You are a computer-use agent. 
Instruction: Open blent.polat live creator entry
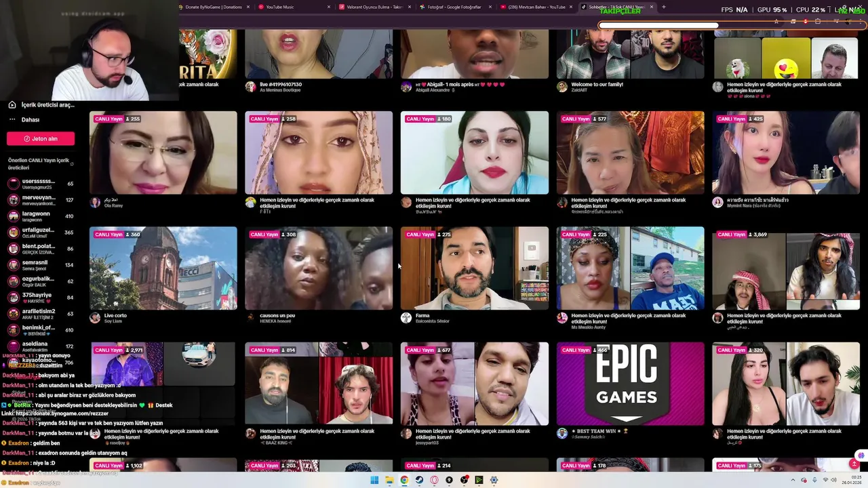coord(39,249)
